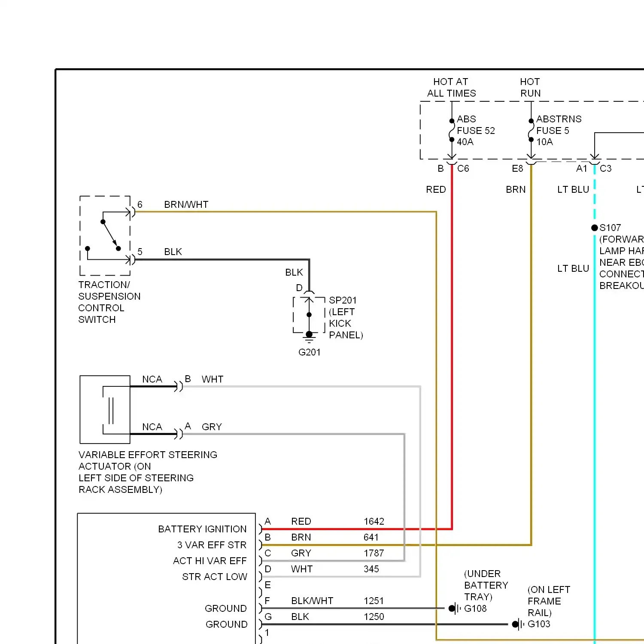Click the G108 label
The width and height of the screenshot is (644, 644).
475,609
